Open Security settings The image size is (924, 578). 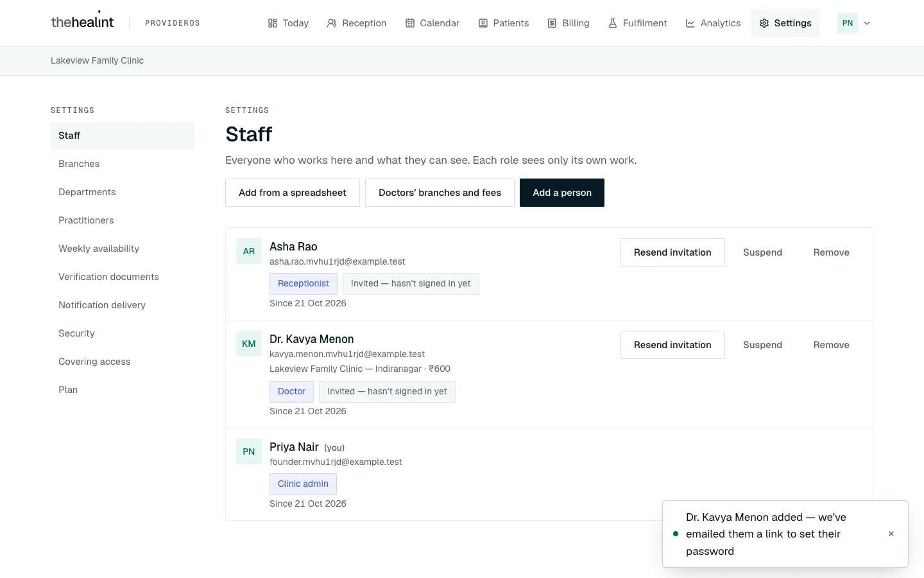pyautogui.click(x=123, y=333)
